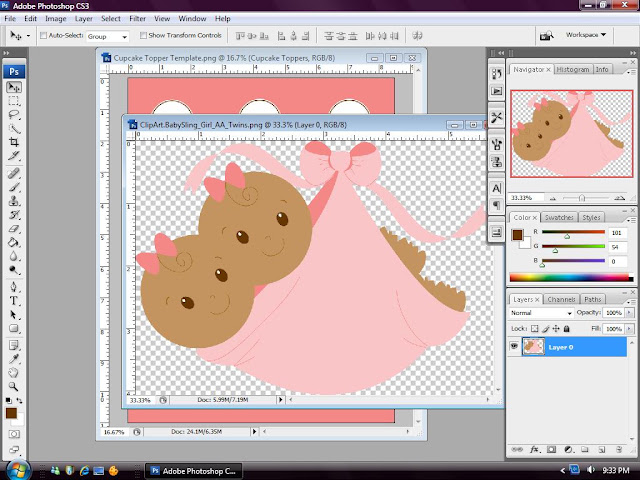
Task: Select the Notes tool
Action: click(x=14, y=345)
